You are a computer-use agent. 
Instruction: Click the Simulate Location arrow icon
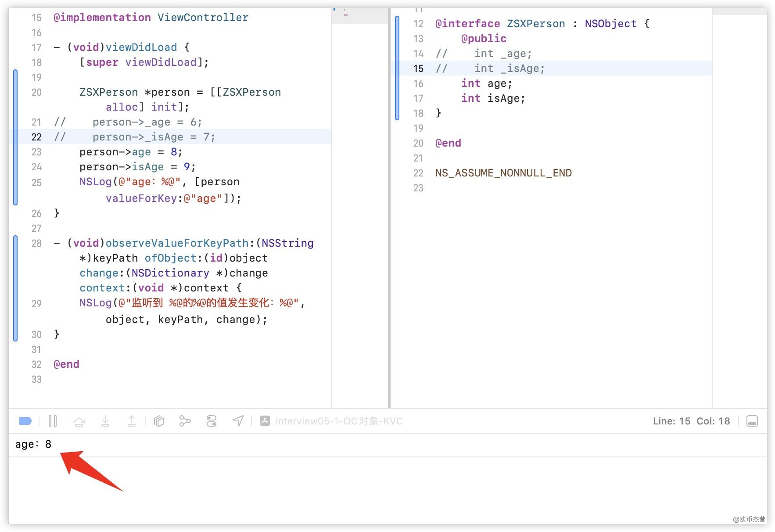click(x=238, y=421)
